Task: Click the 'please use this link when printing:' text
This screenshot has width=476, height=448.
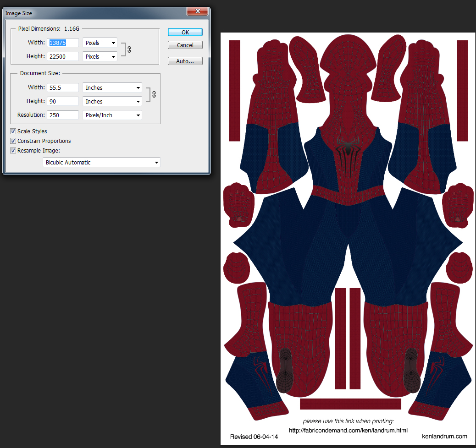Action: tap(348, 421)
